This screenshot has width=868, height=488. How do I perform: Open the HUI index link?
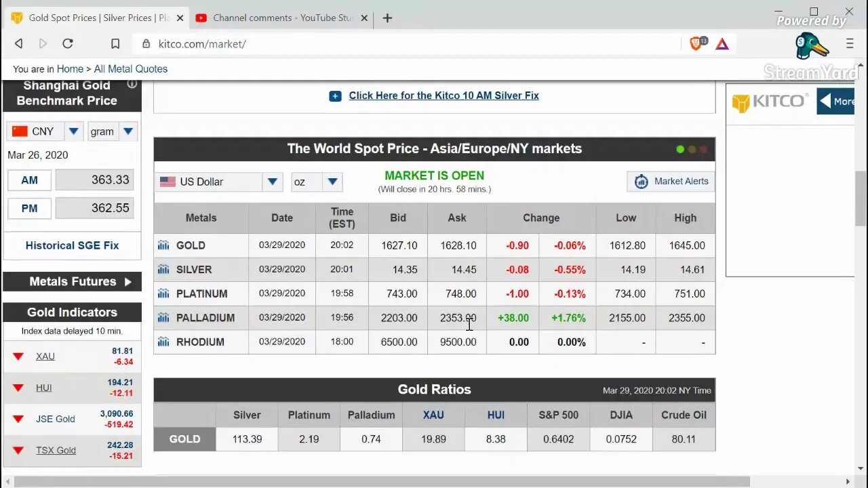pyautogui.click(x=43, y=388)
